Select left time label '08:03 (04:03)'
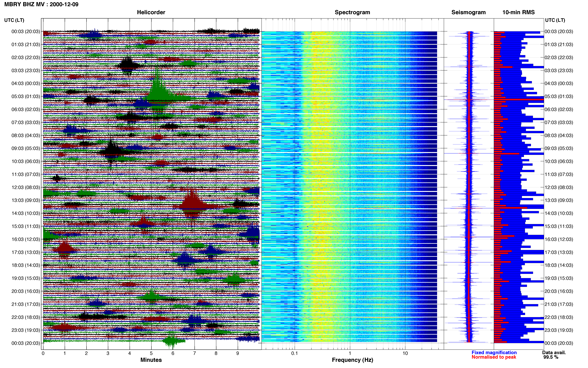 click(x=26, y=135)
